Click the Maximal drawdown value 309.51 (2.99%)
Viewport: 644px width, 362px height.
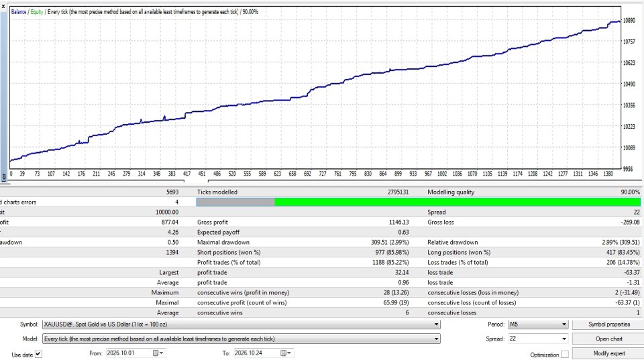coord(390,242)
